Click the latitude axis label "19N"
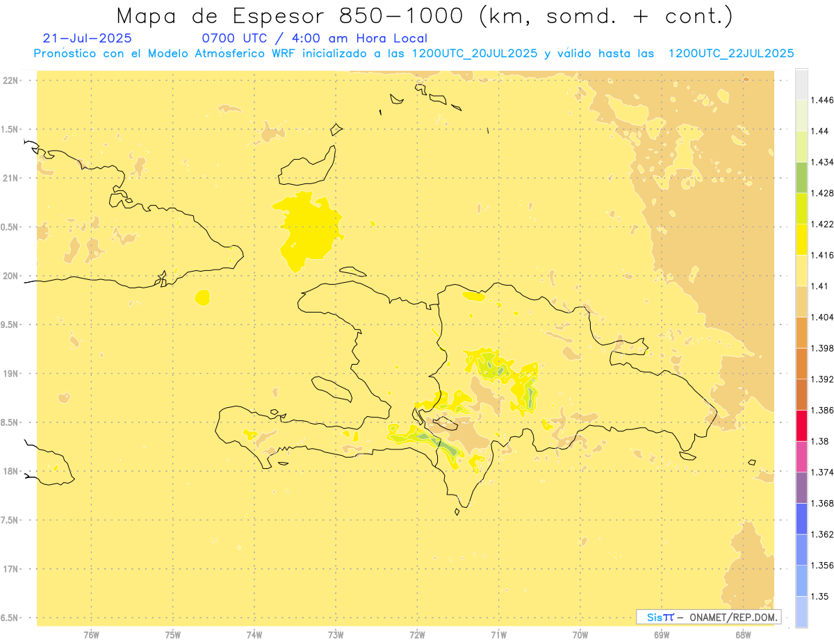 click(x=11, y=373)
